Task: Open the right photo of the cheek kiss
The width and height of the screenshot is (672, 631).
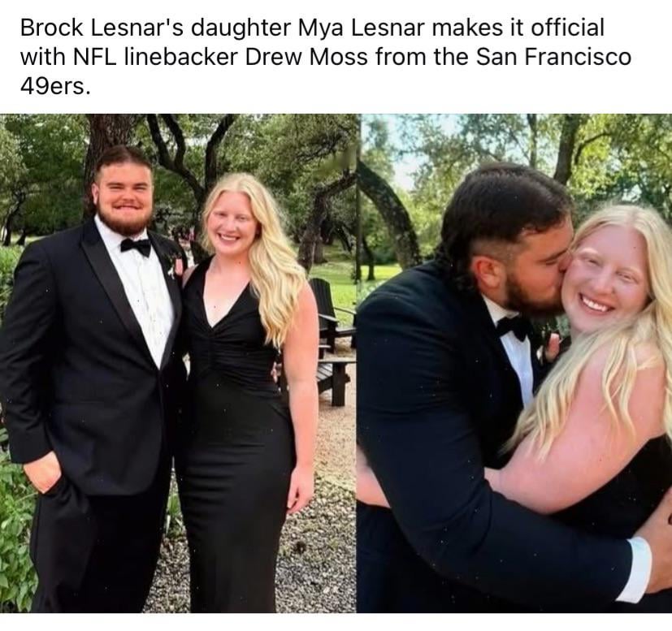Action: tap(514, 363)
